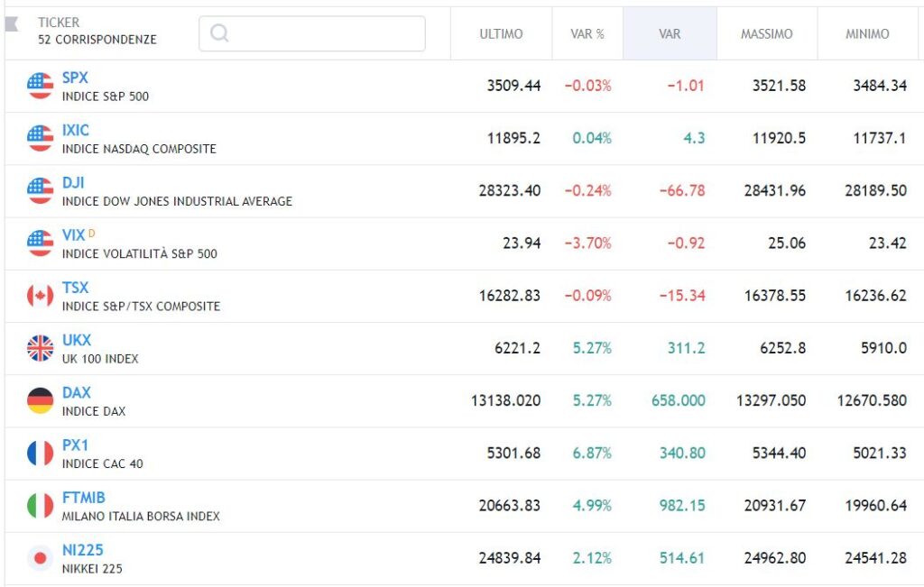Open the TSX ticker link
Screen dimensions: 924x587
[75, 288]
